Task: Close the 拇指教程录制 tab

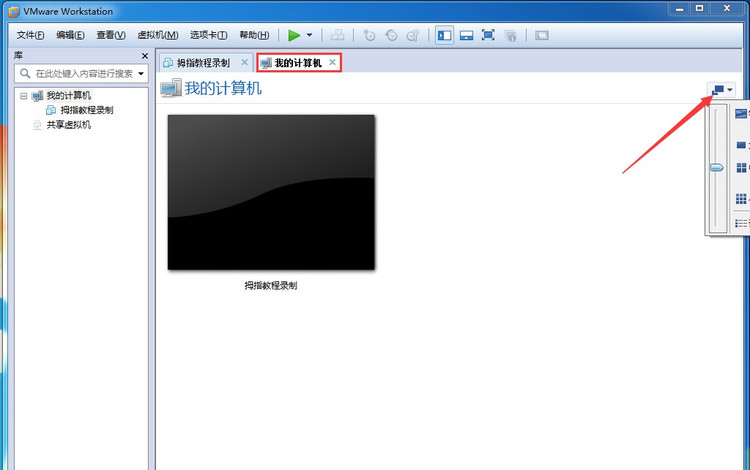Action: pos(244,62)
